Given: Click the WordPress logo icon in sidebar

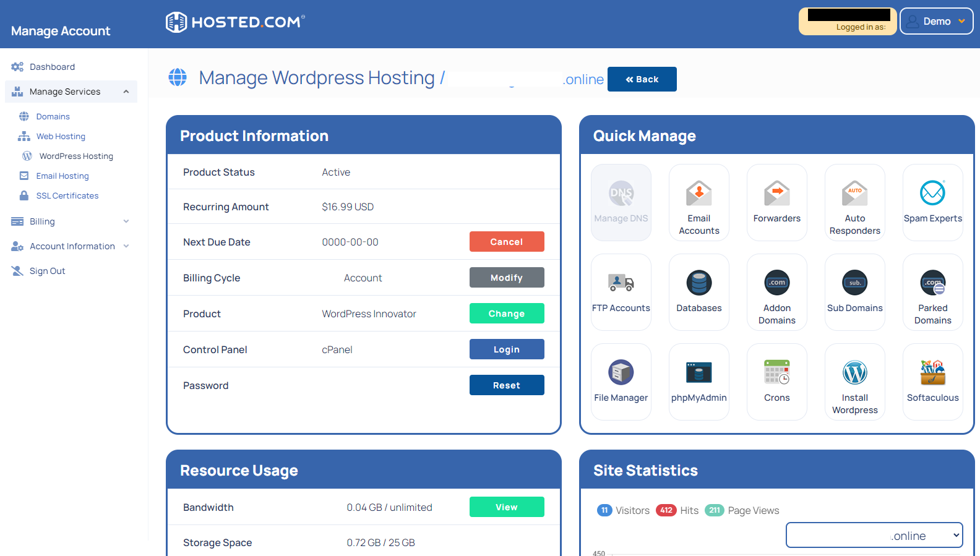Looking at the screenshot, I should click(x=27, y=156).
